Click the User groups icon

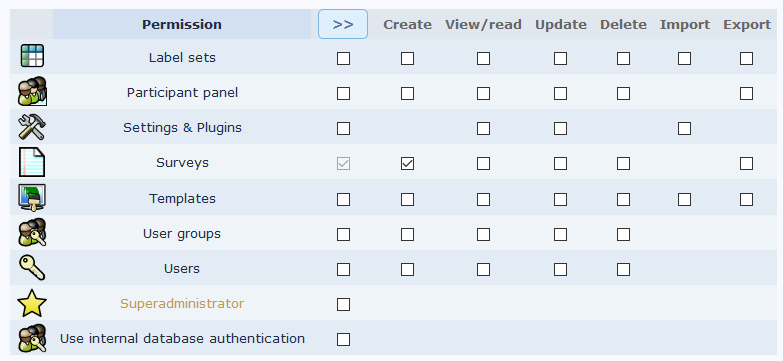coord(32,233)
